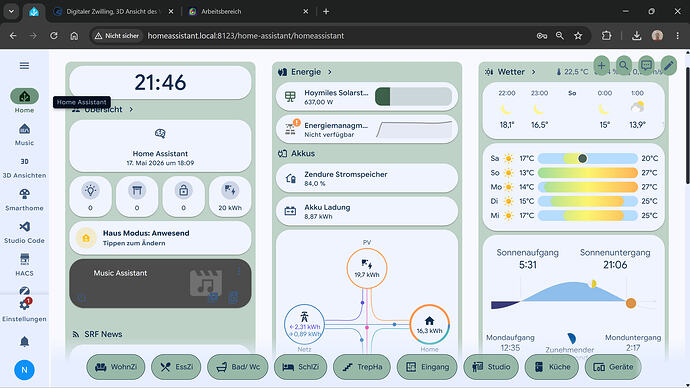Reload the page
Viewport: 690px width, 388px height.
[x=54, y=36]
